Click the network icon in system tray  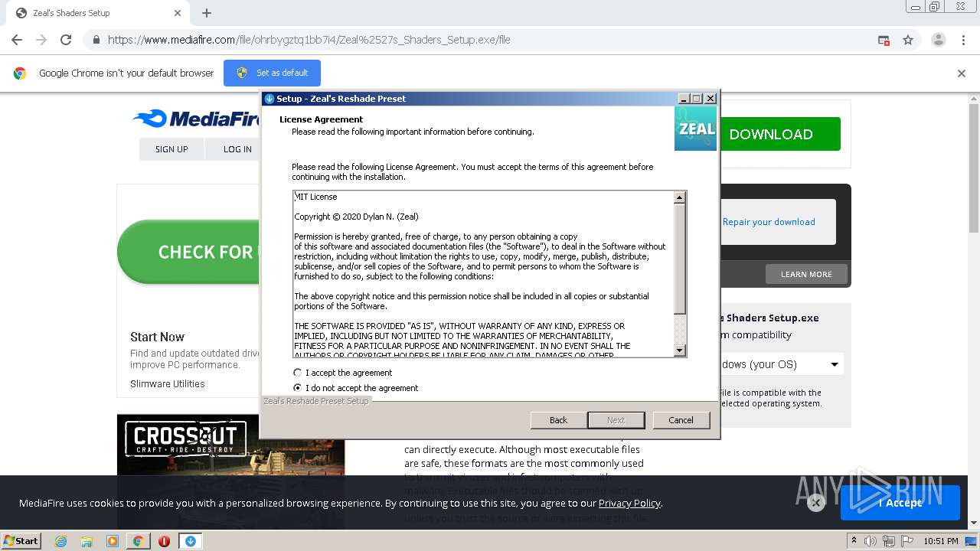888,541
